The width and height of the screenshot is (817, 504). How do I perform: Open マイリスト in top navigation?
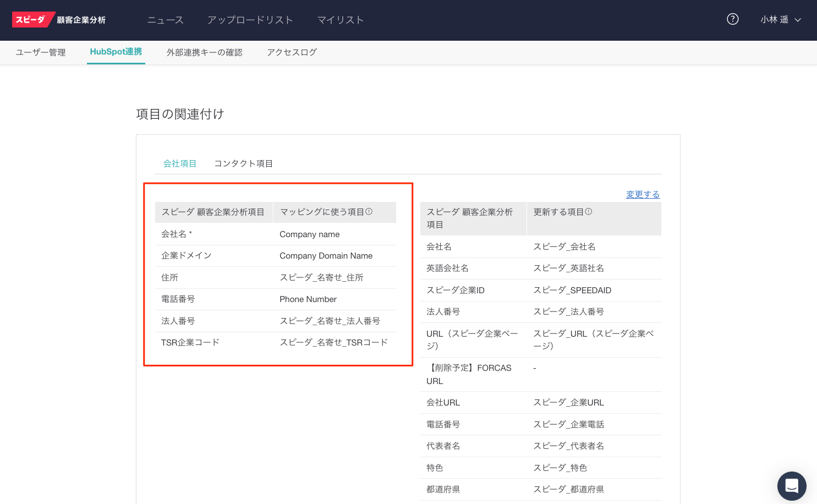coord(340,20)
